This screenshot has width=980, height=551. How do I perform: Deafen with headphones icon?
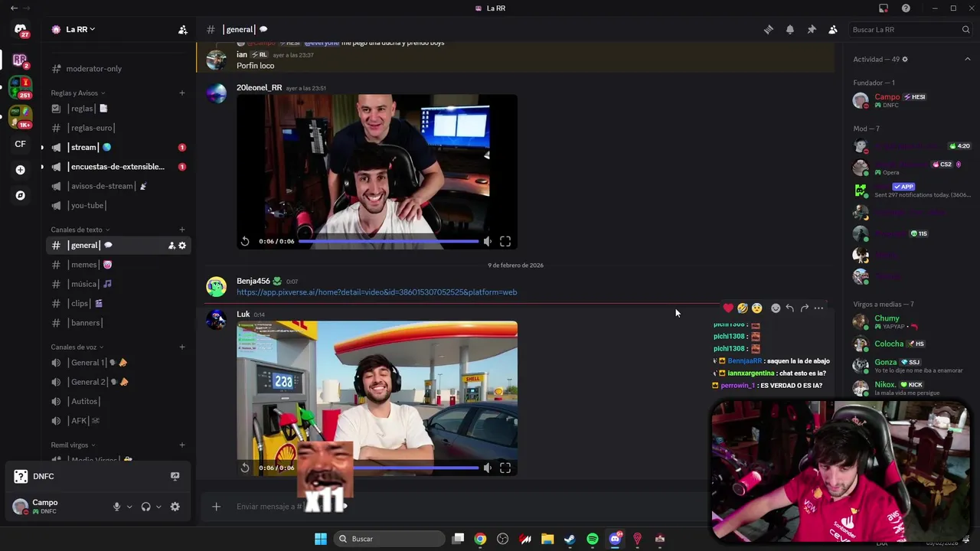[x=146, y=507]
